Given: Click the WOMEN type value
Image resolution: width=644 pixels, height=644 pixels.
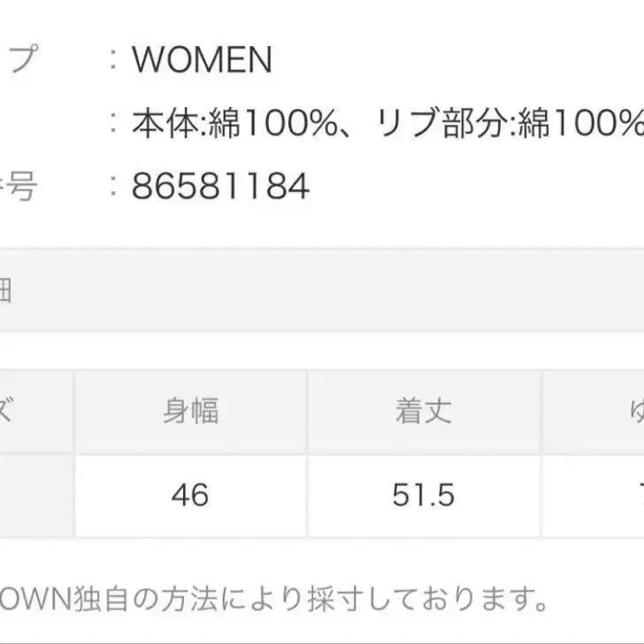Looking at the screenshot, I should 202,61.
